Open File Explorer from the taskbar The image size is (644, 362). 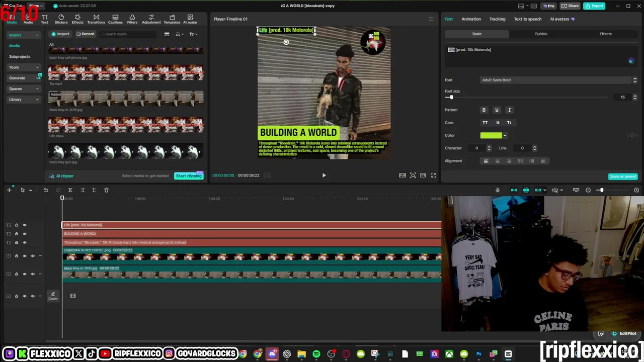point(301,354)
